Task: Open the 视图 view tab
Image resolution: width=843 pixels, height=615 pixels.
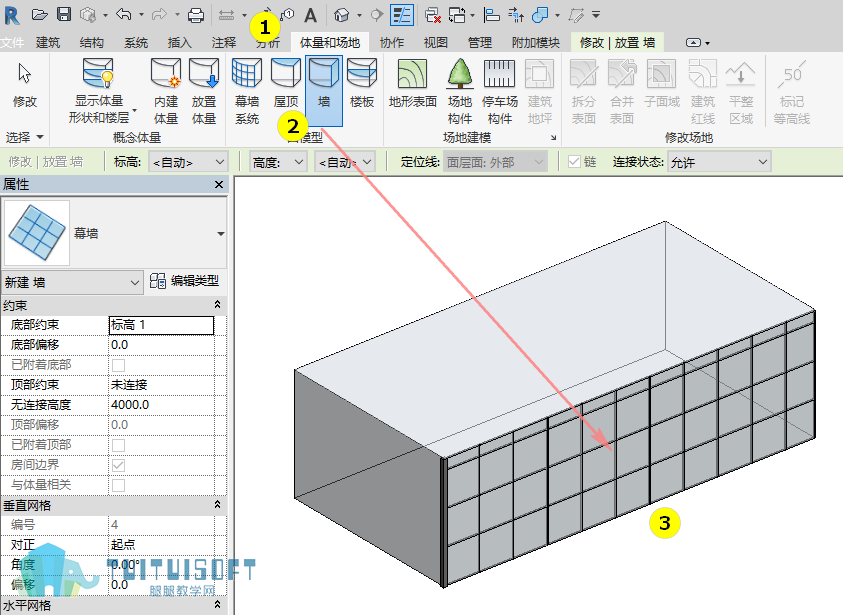Action: tap(435, 42)
